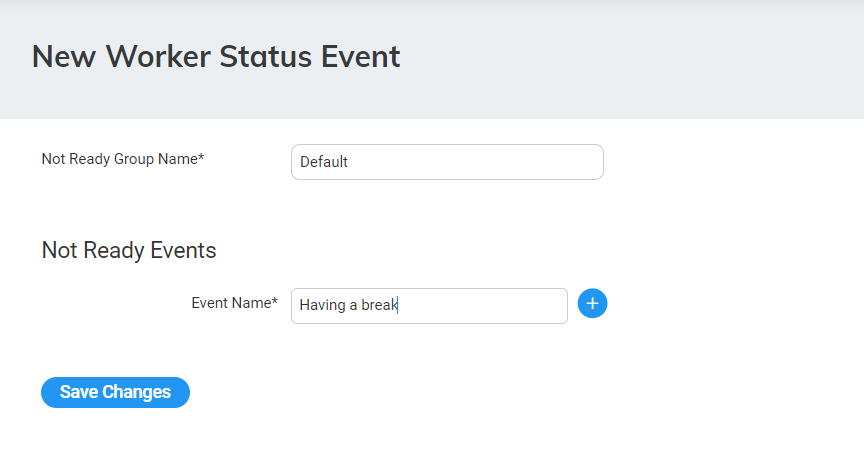Click the blue plus icon to add event
This screenshot has height=453, width=864.
point(592,304)
